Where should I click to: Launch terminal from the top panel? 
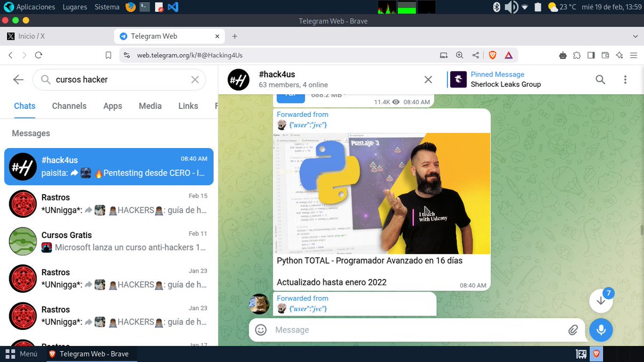click(144, 7)
